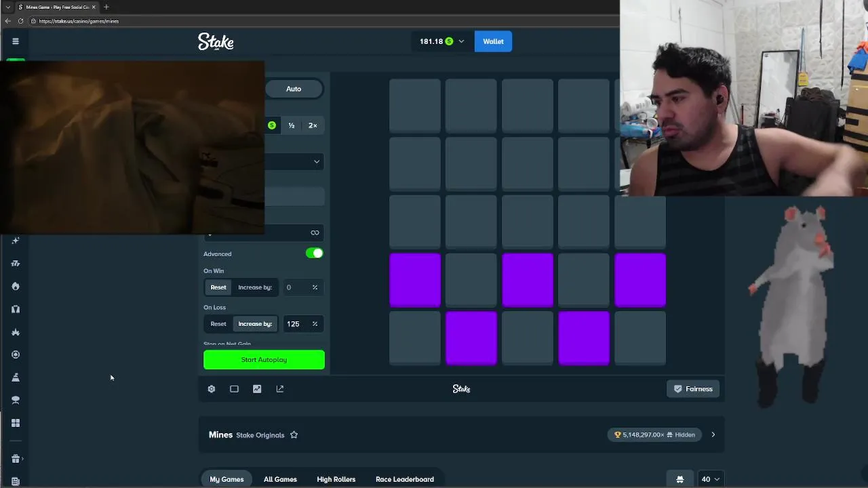
Task: Select the circular target sidebar icon
Action: pyautogui.click(x=16, y=354)
